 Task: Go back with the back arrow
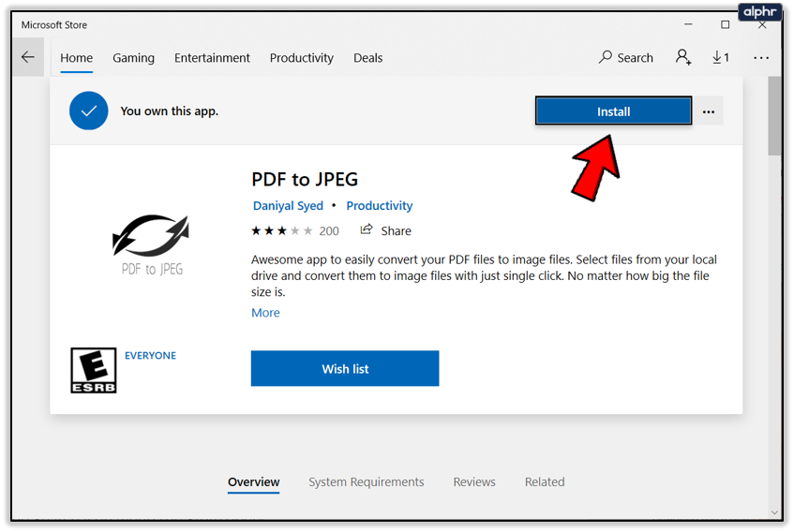[x=28, y=57]
